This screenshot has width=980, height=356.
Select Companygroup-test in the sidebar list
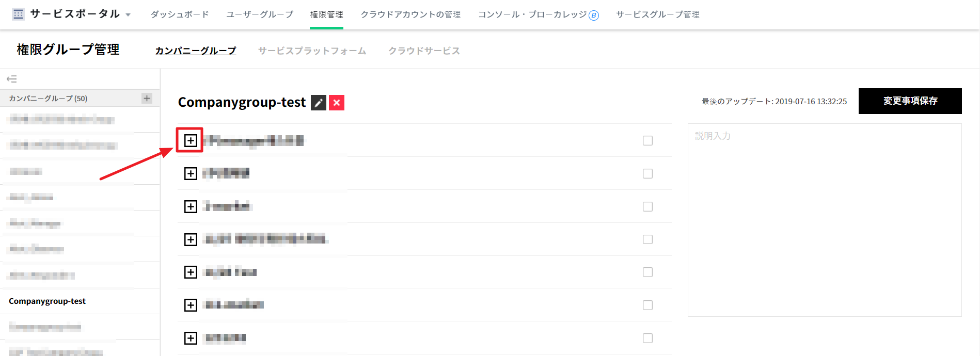[48, 301]
